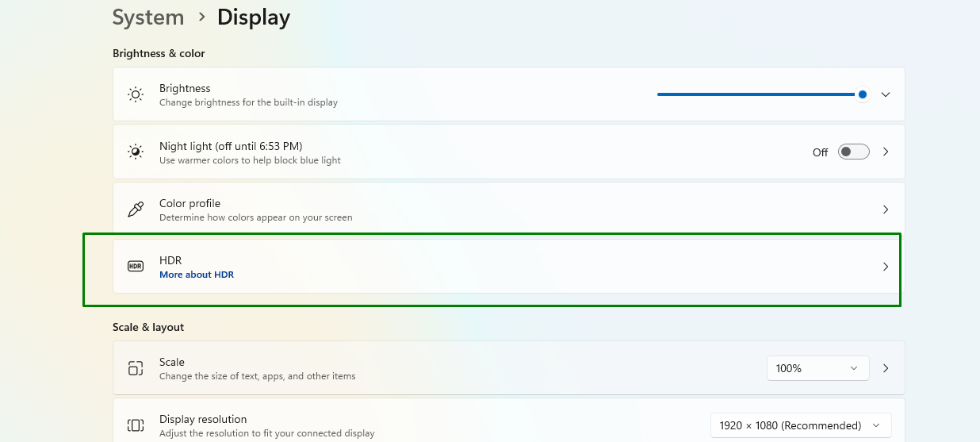The width and height of the screenshot is (980, 442).
Task: Toggle the Night light switch on
Action: click(854, 152)
